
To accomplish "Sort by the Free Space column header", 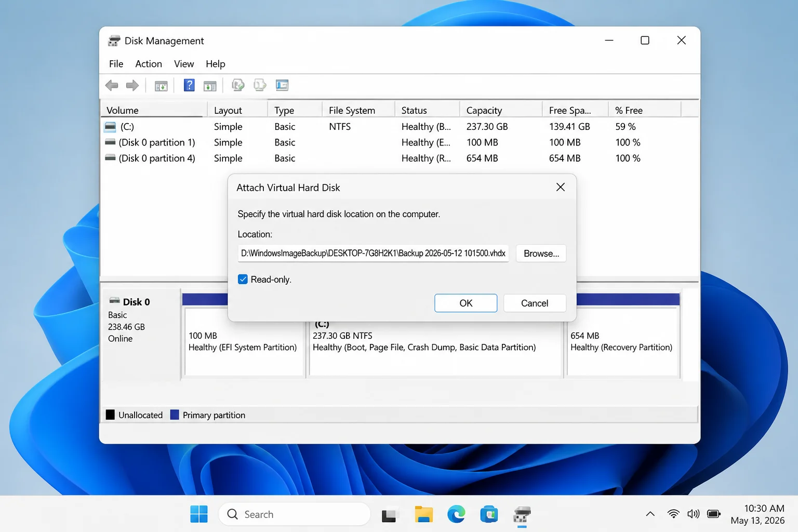I will point(575,110).
